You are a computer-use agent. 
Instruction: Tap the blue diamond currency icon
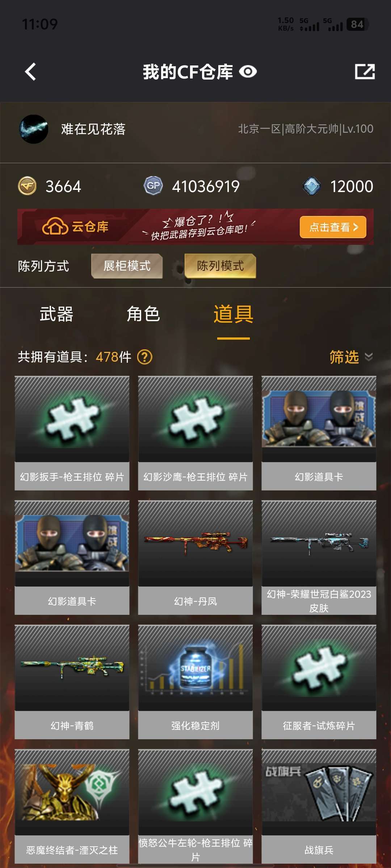pyautogui.click(x=312, y=186)
